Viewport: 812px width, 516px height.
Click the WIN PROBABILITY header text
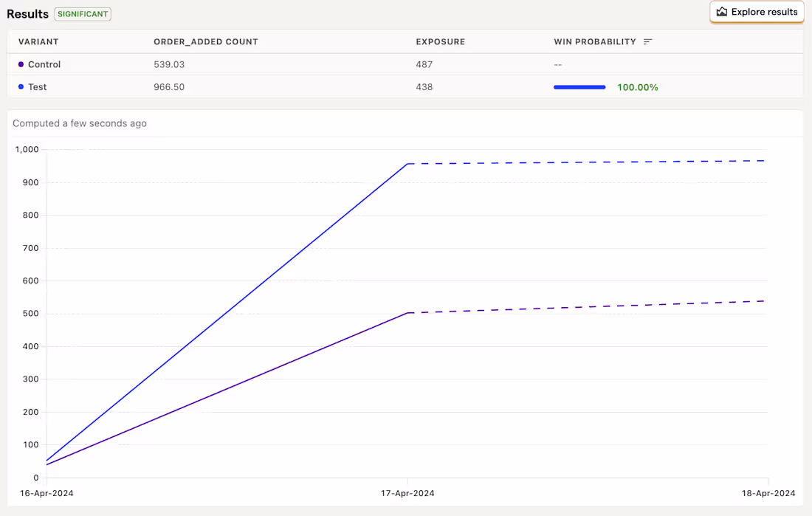595,42
